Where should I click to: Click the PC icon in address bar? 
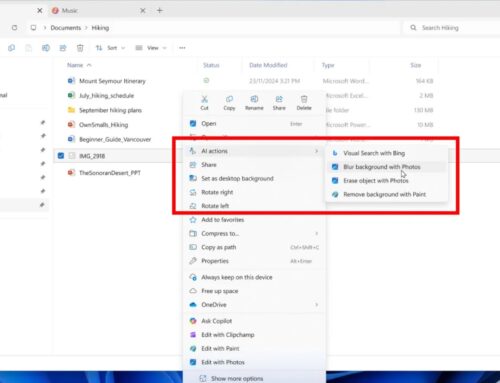33,28
